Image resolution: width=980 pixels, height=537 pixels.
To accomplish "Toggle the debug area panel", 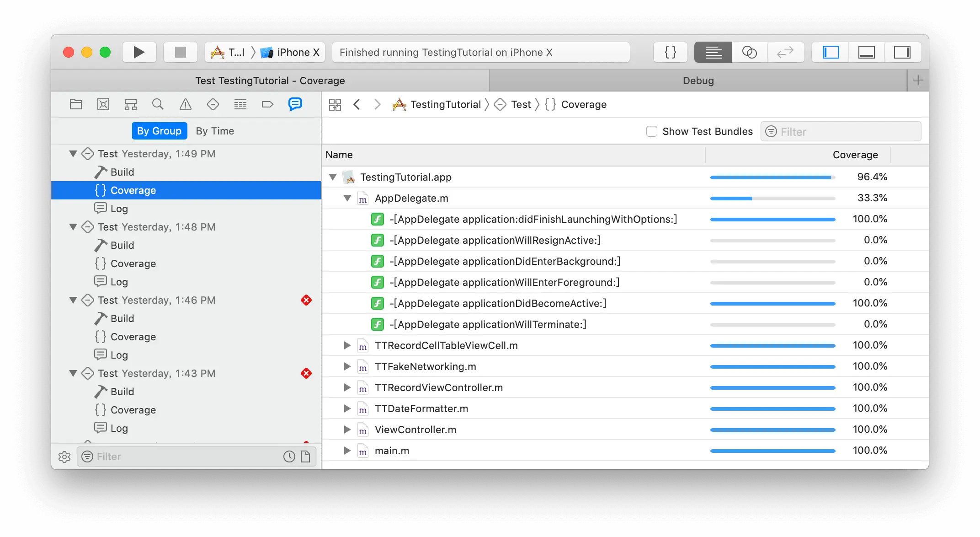I will pyautogui.click(x=867, y=52).
